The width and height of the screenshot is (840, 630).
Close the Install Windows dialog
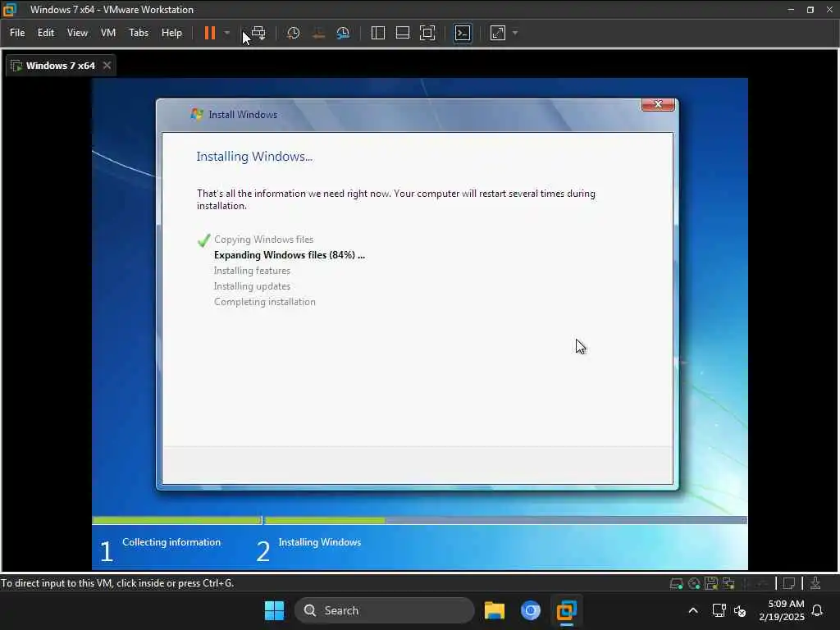pos(658,104)
